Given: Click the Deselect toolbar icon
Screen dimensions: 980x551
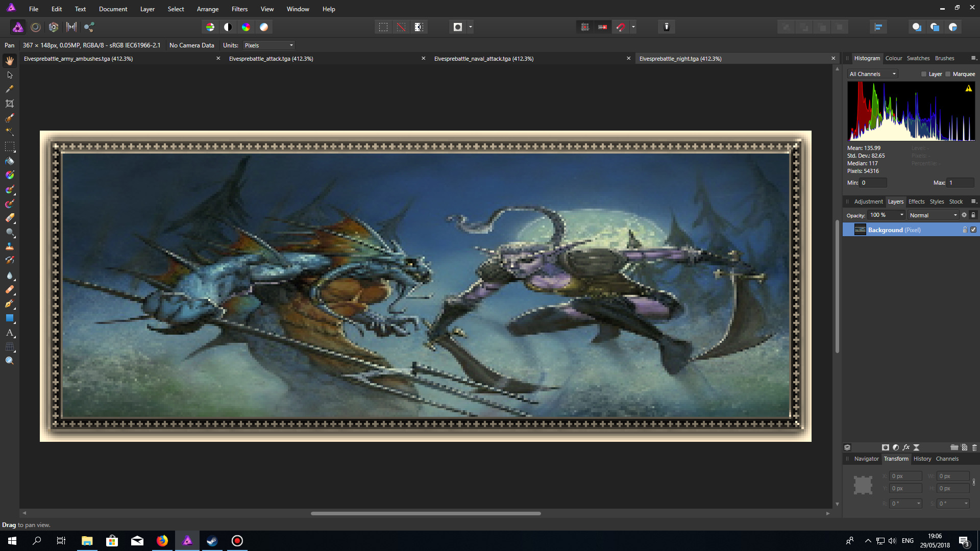Looking at the screenshot, I should pos(401,27).
